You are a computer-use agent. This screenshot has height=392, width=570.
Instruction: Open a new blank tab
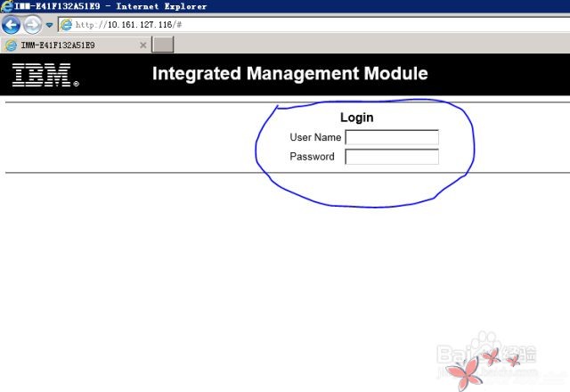tap(162, 45)
